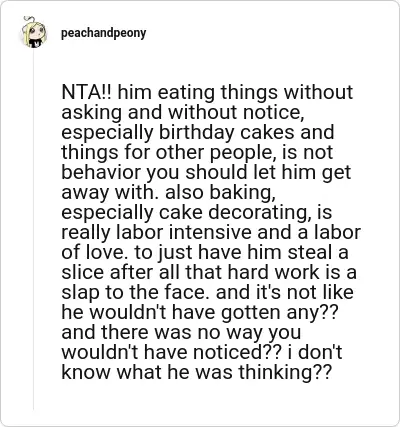This screenshot has width=400, height=427.
Task: Click the word "NTA!!" in the comment
Action: click(87, 92)
